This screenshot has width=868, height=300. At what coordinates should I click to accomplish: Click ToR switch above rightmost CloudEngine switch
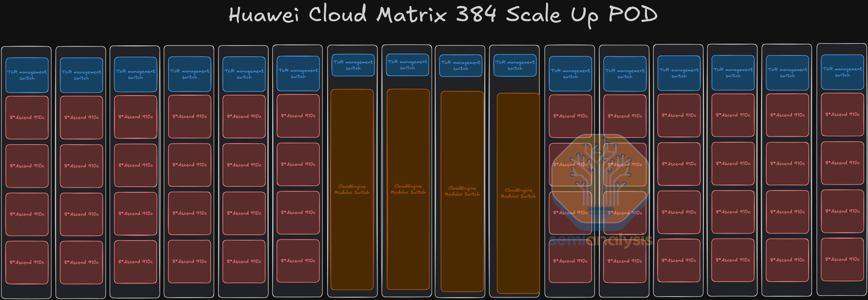(x=515, y=65)
